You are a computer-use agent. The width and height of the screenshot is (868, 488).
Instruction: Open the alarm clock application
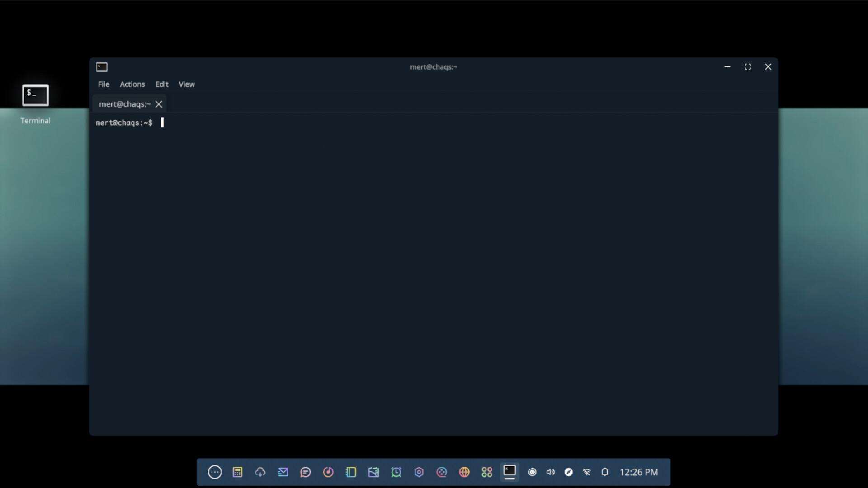click(396, 472)
